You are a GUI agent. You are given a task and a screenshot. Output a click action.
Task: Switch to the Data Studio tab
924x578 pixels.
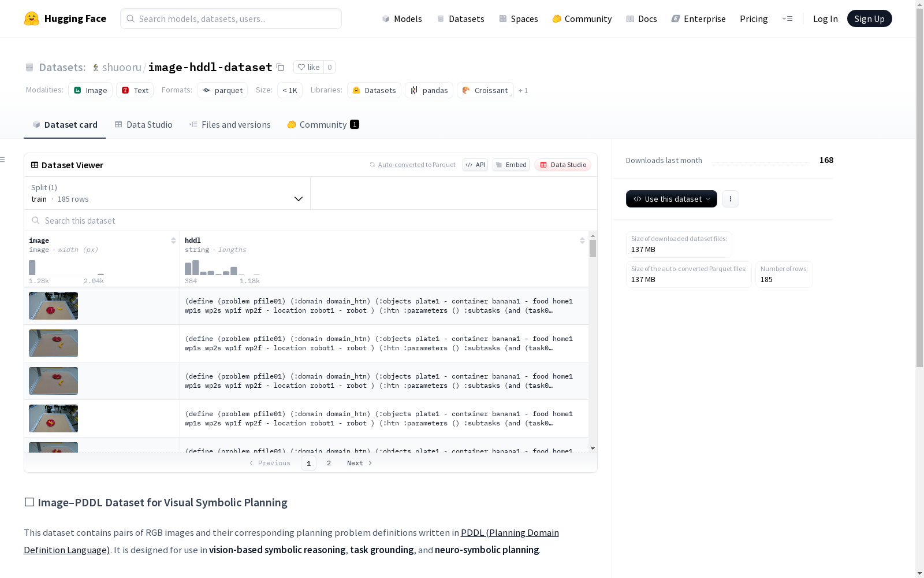tap(144, 124)
